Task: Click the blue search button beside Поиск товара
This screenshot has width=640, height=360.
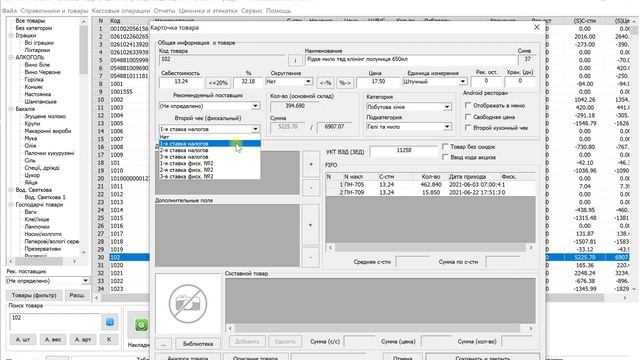Action: point(109,322)
